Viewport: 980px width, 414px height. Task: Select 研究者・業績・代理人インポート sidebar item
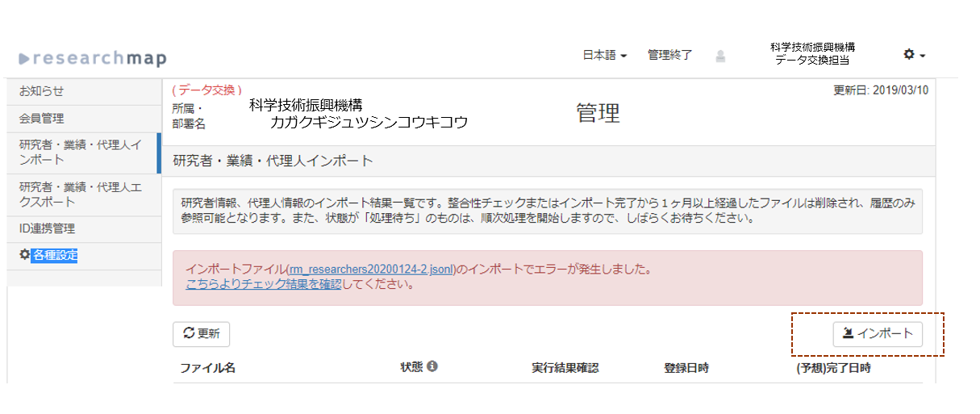pos(80,153)
